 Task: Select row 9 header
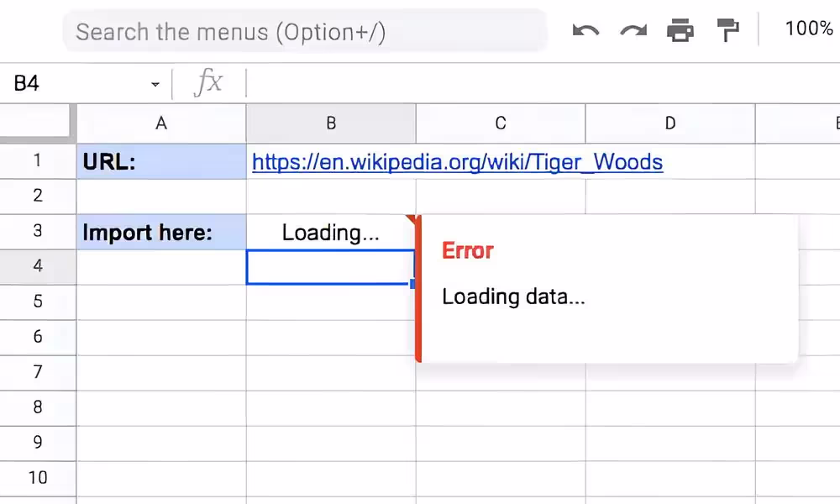tap(38, 443)
